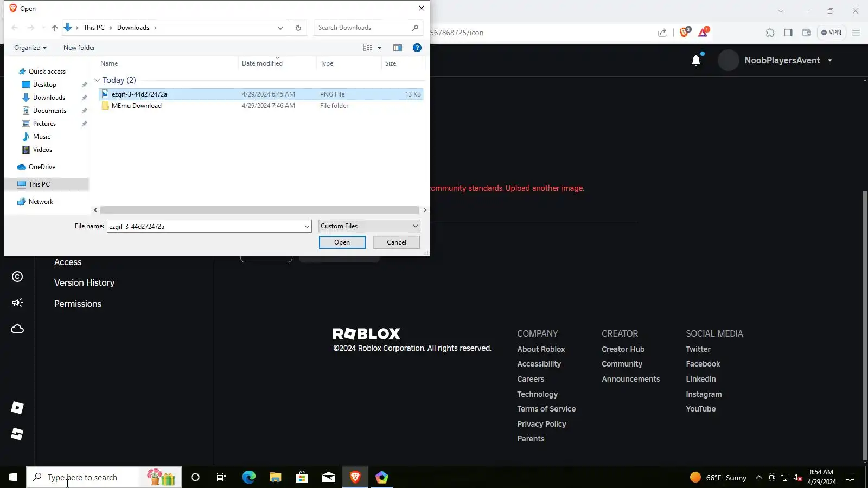This screenshot has width=868, height=488.
Task: Click the Roblox tilted square logo in sidebar
Action: (17, 408)
